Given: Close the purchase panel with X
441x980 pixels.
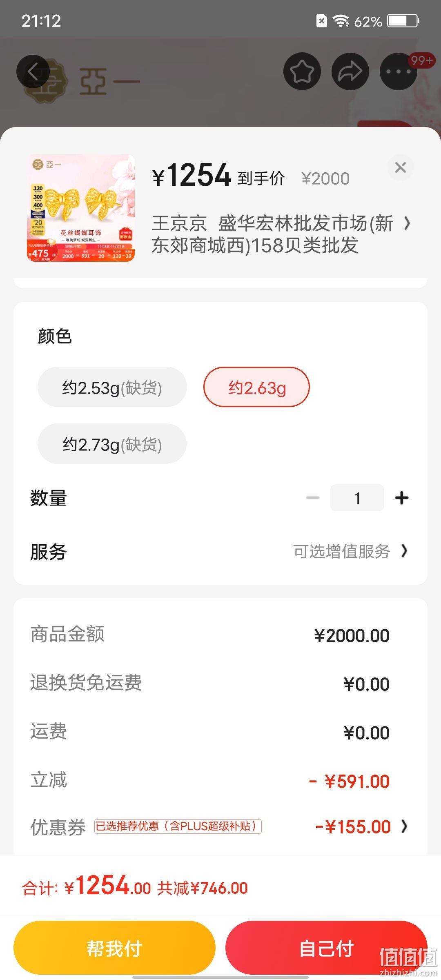Looking at the screenshot, I should (401, 167).
